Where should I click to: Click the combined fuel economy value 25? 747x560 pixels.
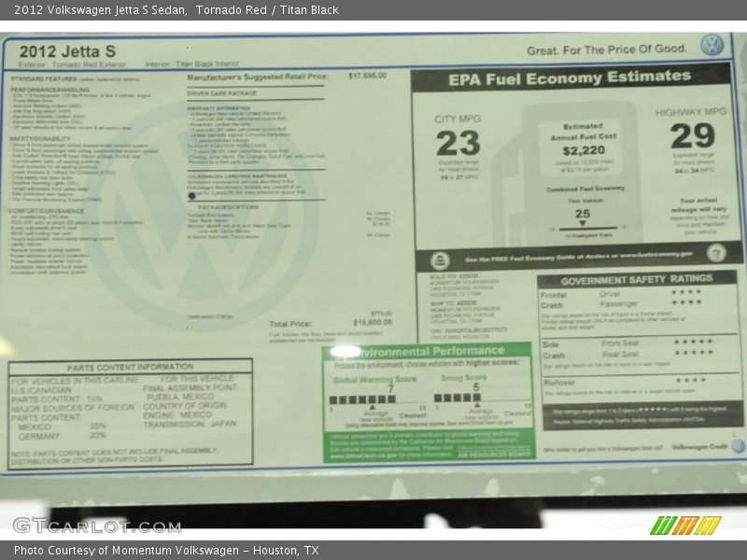[582, 214]
